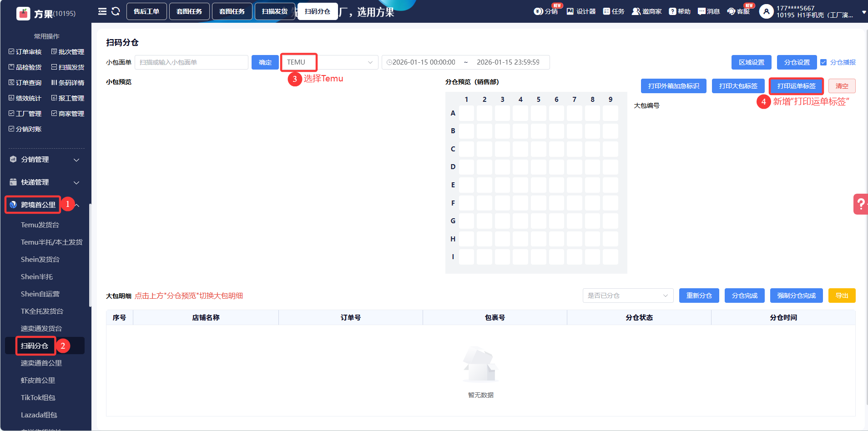Contact 客服 customer service
The height and width of the screenshot is (431, 868).
click(738, 11)
